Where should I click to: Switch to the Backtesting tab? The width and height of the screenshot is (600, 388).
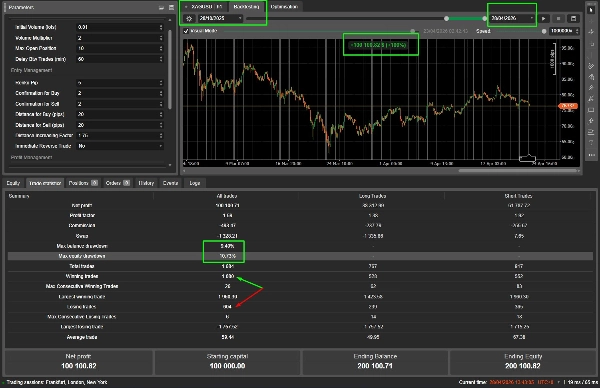click(x=246, y=7)
